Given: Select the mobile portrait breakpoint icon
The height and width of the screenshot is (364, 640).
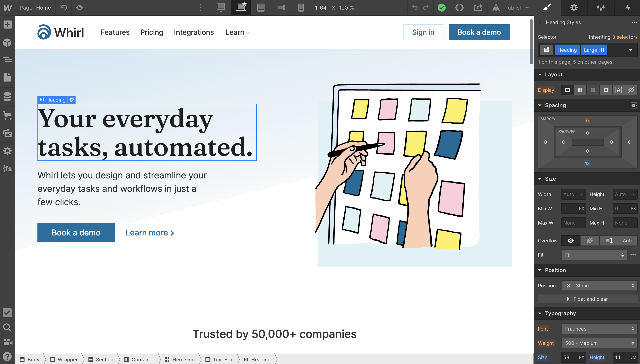Looking at the screenshot, I should [x=301, y=8].
